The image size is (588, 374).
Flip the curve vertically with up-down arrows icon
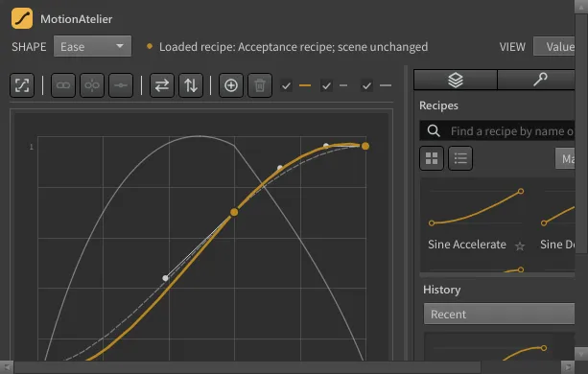(x=191, y=85)
